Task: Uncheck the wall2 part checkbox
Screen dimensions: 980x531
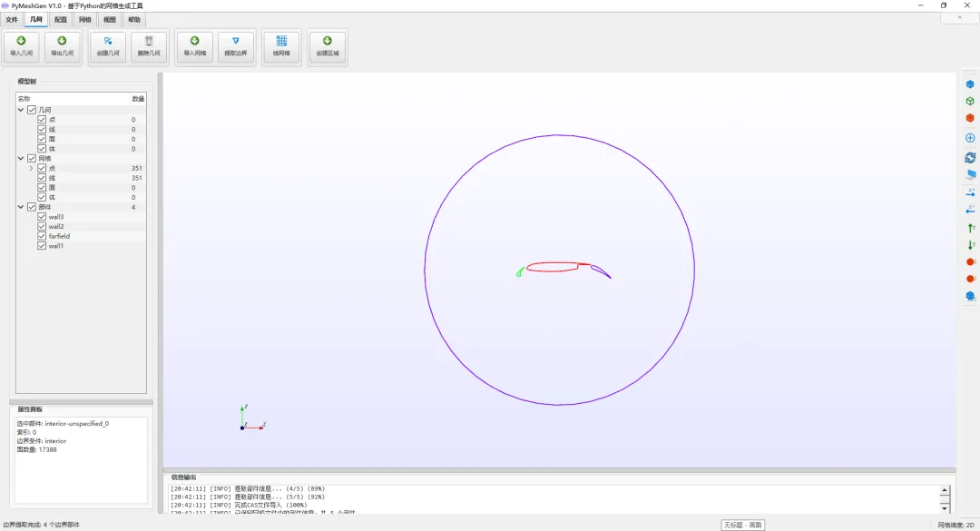Action: [42, 226]
